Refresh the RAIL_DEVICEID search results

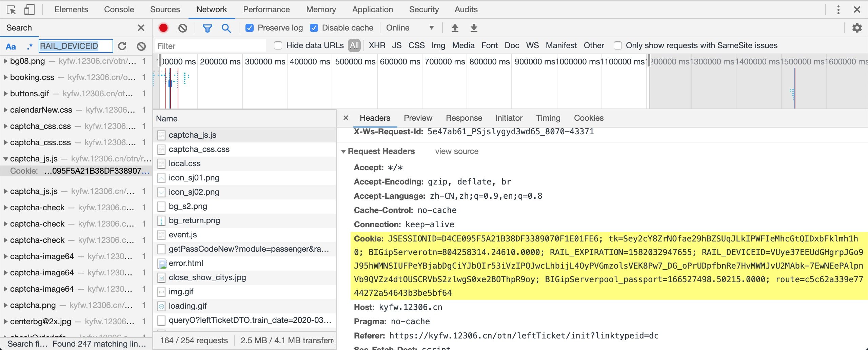coord(122,46)
